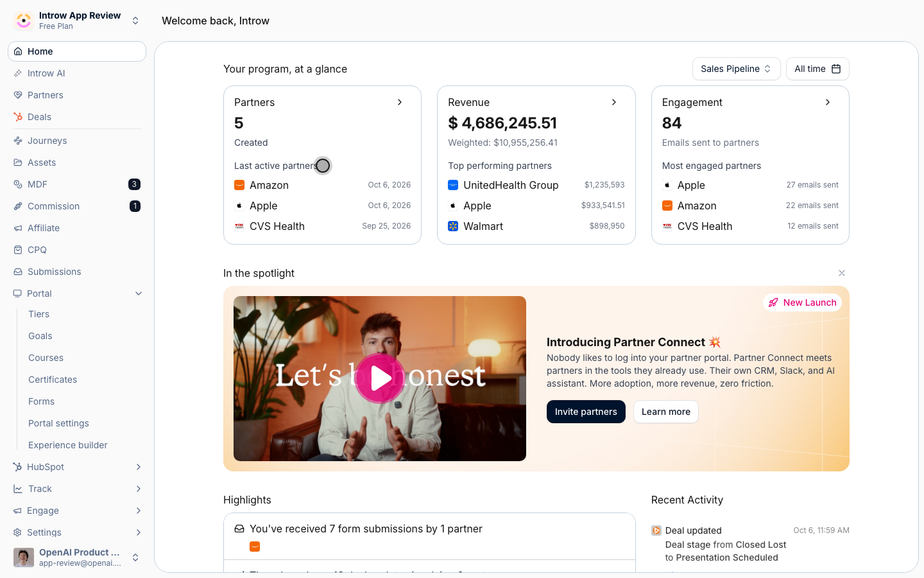Open Experience builder under Portal

click(68, 445)
